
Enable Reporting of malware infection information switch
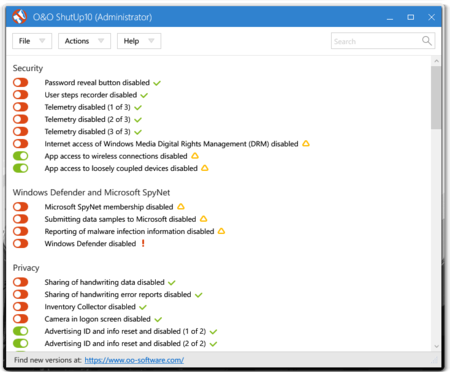point(21,231)
